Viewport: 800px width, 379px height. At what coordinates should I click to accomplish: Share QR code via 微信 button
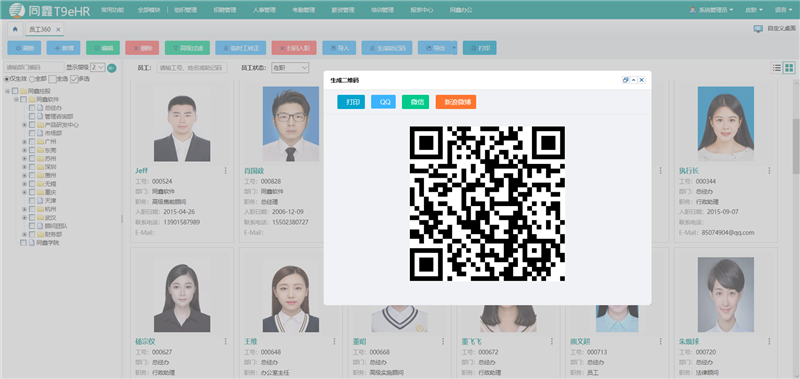pos(416,102)
